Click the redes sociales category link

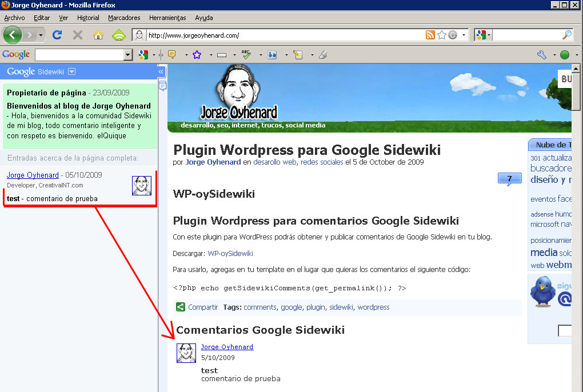[322, 162]
